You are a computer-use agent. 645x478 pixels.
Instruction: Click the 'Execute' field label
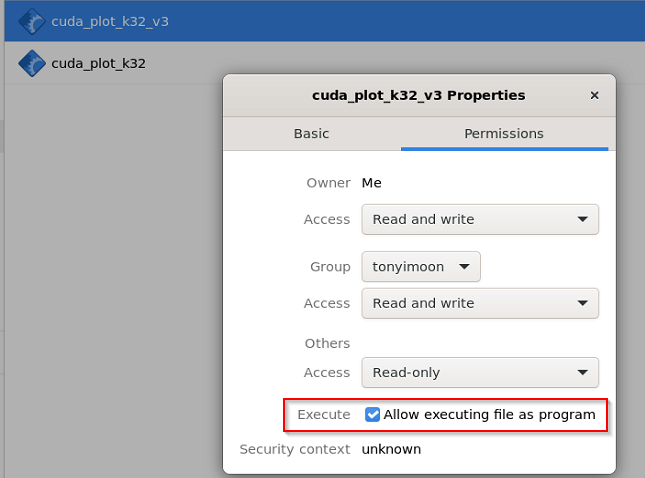[x=324, y=414]
